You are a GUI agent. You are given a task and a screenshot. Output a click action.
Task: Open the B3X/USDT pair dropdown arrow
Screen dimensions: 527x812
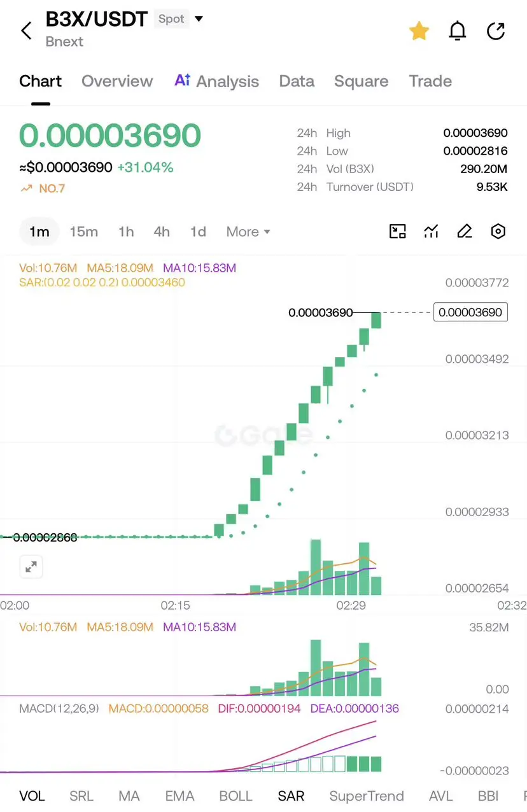pyautogui.click(x=199, y=19)
